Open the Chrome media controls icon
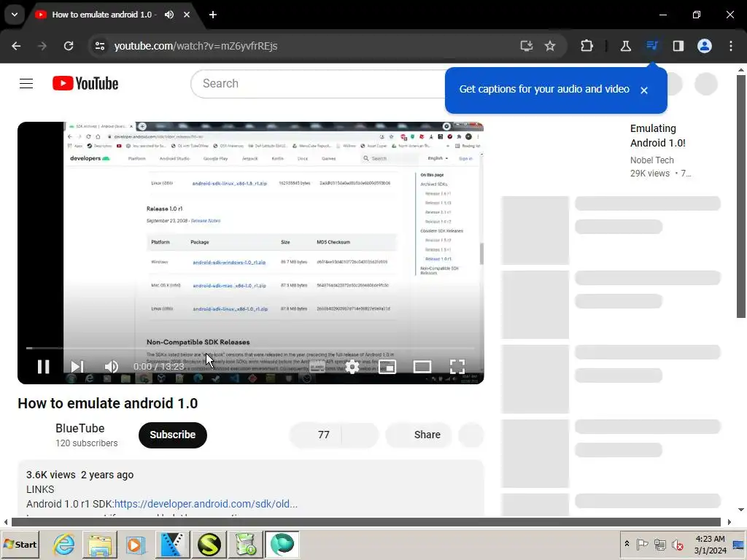 (x=651, y=46)
